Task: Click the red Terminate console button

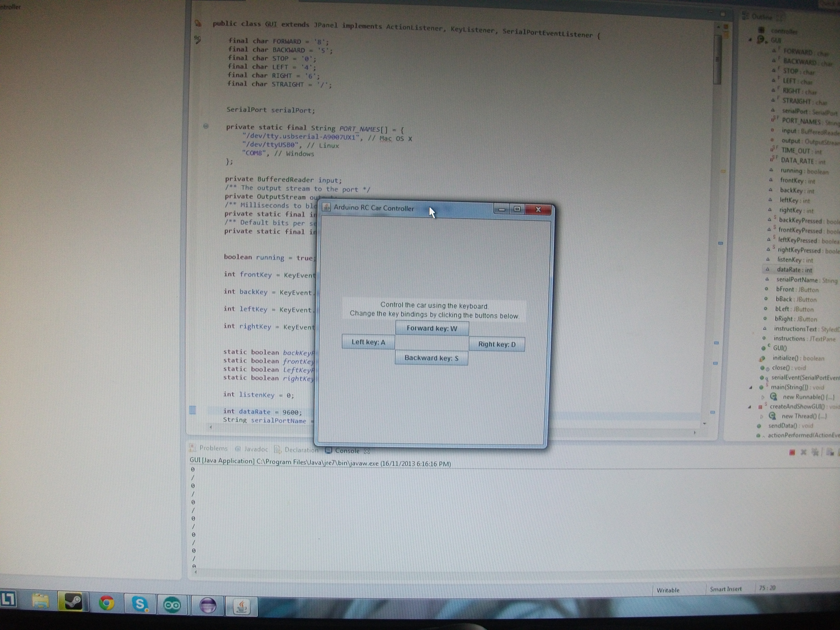Action: [x=792, y=452]
